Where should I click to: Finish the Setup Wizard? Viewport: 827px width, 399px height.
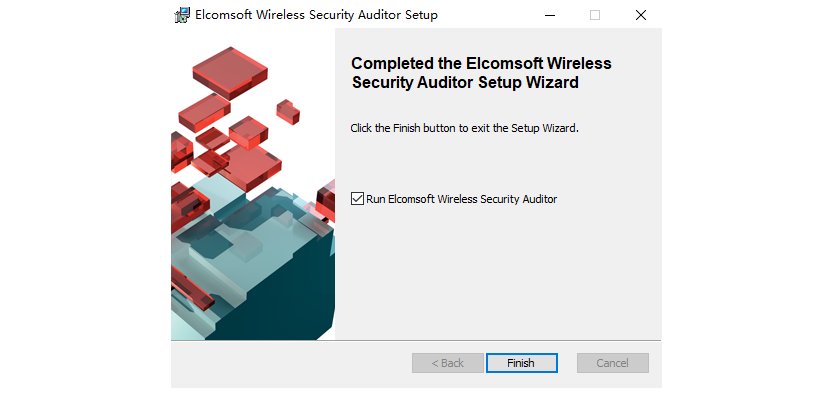(x=521, y=363)
